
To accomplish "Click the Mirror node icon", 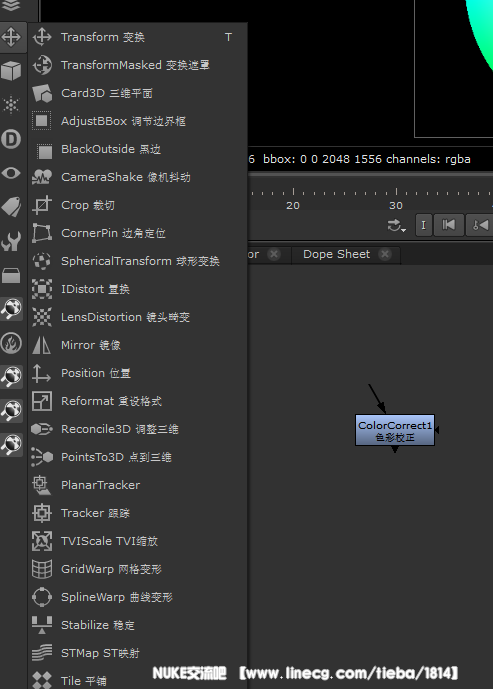I will pyautogui.click(x=42, y=345).
